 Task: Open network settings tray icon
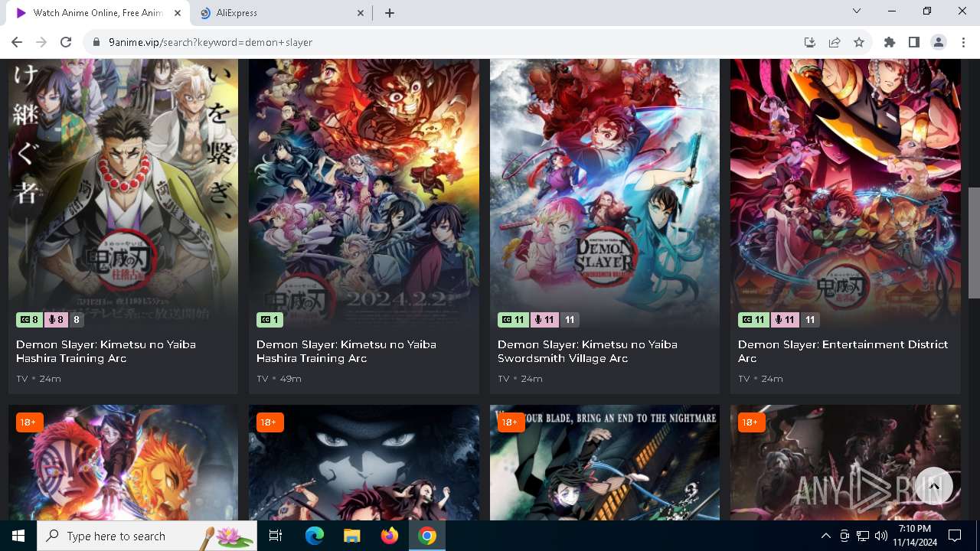pos(862,536)
